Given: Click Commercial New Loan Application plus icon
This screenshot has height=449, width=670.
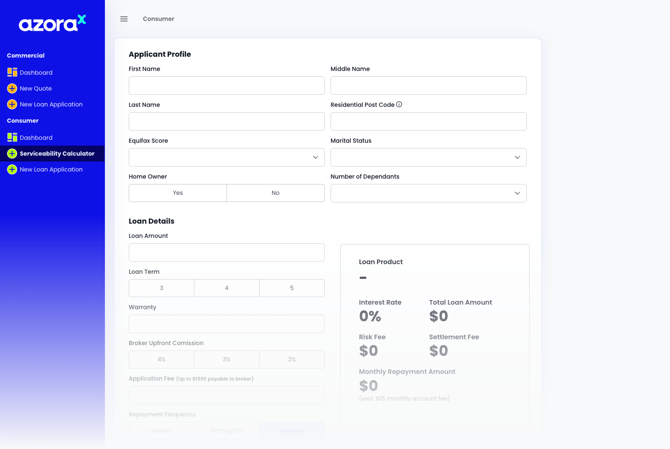Looking at the screenshot, I should click(x=12, y=105).
